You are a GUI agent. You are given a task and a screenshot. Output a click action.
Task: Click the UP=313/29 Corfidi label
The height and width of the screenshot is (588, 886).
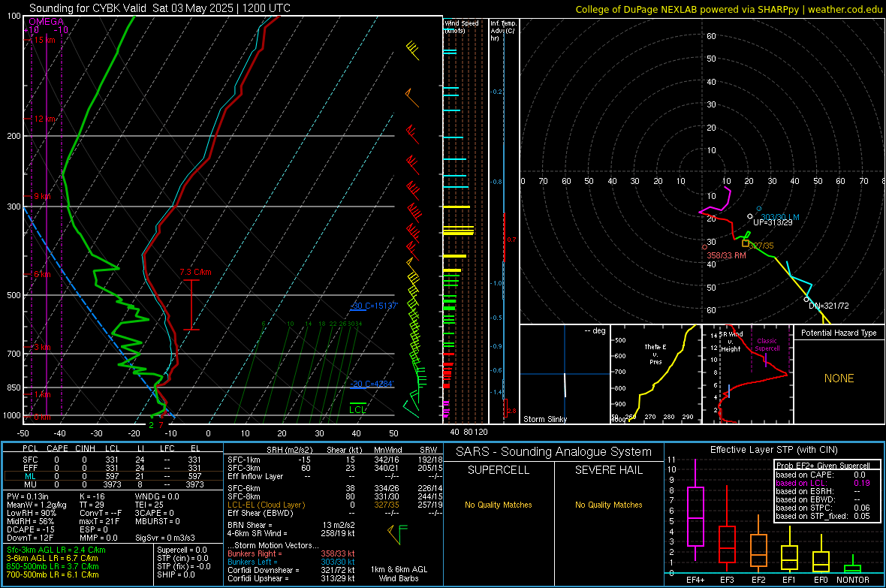[x=773, y=223]
